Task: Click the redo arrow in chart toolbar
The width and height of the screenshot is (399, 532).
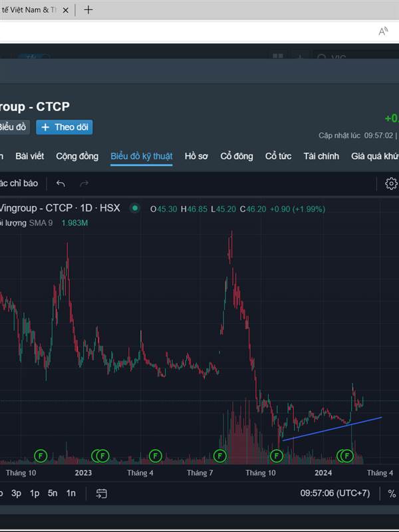Action: (84, 184)
